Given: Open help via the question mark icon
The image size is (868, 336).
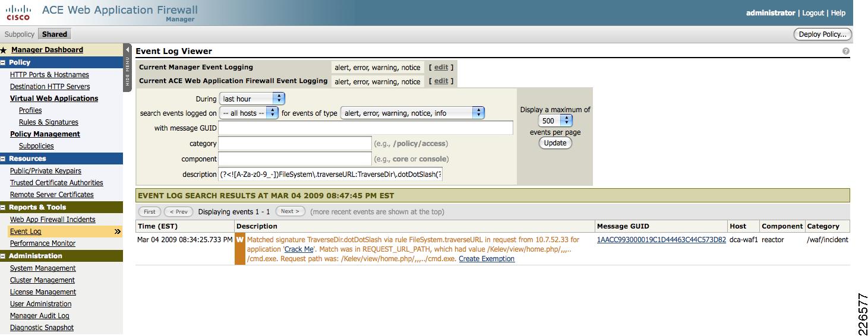Looking at the screenshot, I should pos(846,52).
